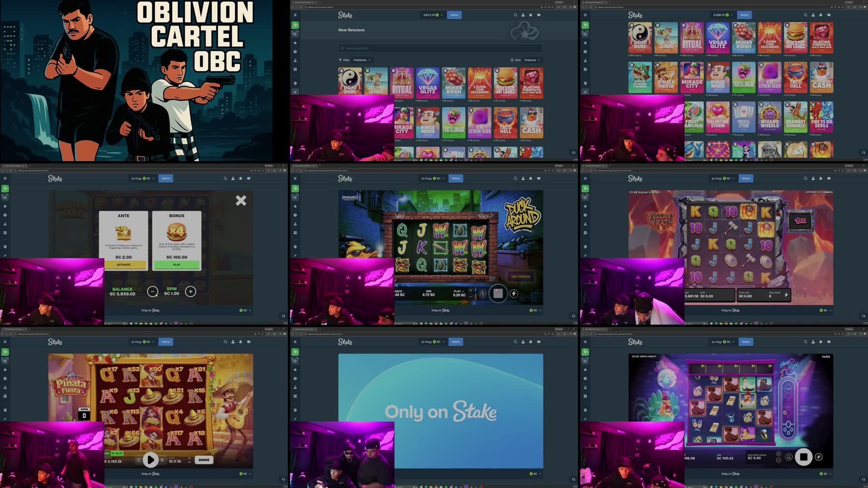Enable turbo spin in Duck Around

513,294
